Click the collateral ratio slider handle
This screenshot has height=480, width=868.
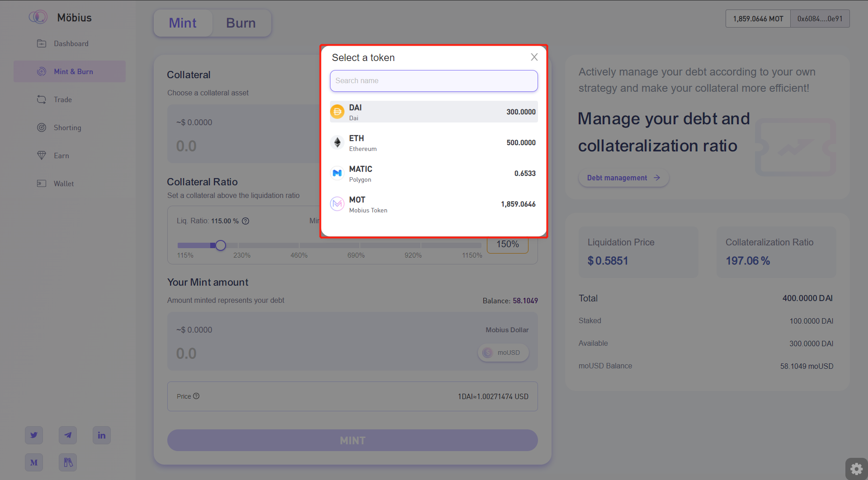[x=221, y=245]
